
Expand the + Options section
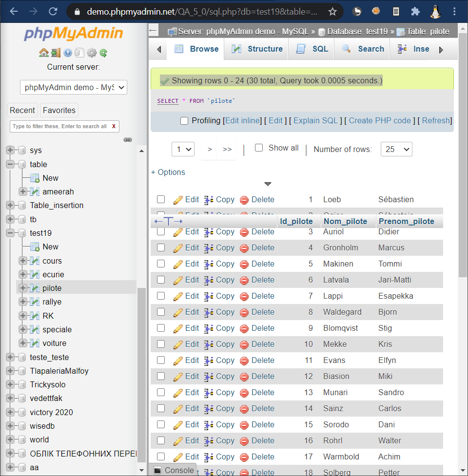point(168,172)
